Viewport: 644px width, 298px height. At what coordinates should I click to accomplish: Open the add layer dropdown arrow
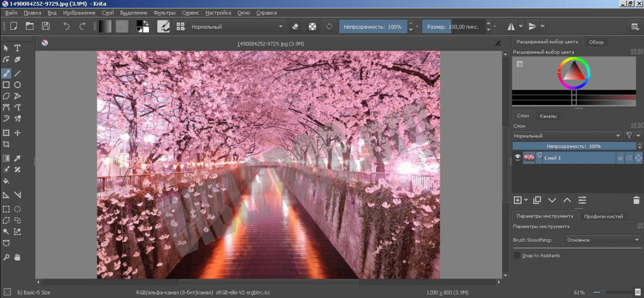tap(526, 200)
